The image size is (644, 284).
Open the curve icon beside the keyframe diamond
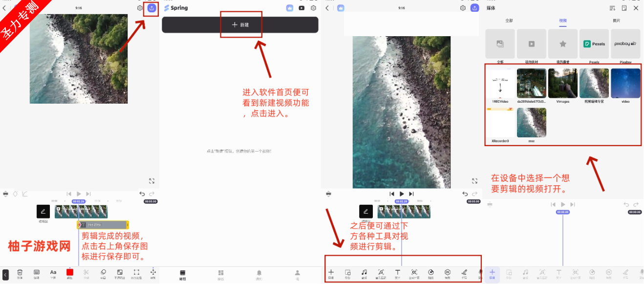[25, 194]
